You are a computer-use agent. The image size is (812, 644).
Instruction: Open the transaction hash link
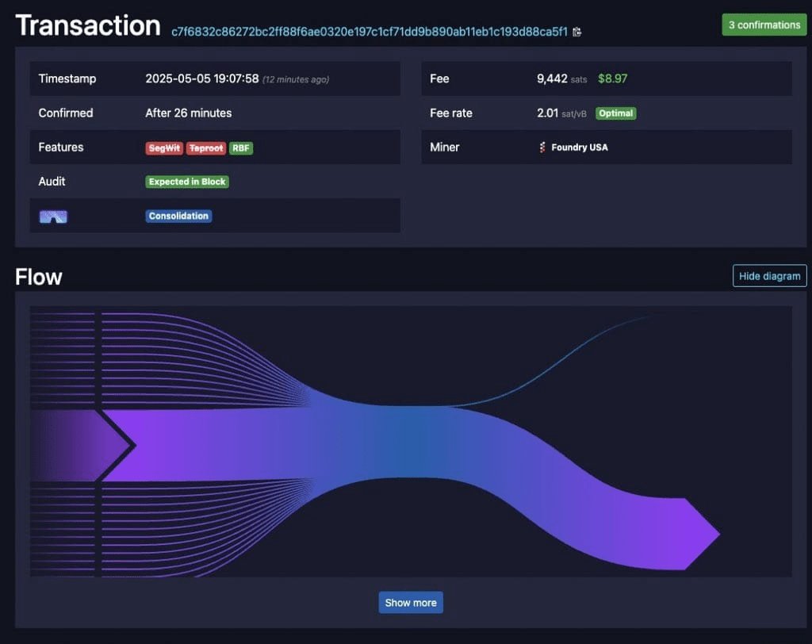(370, 32)
